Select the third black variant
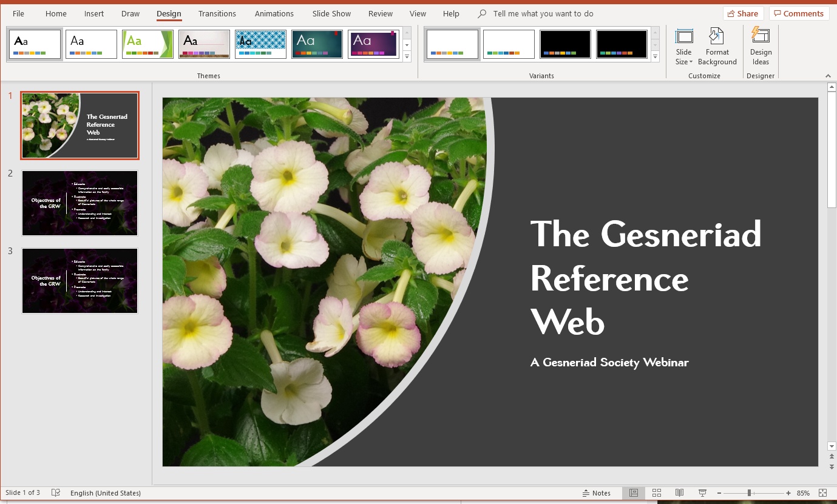Screen dimensions: 837x504 pos(565,44)
